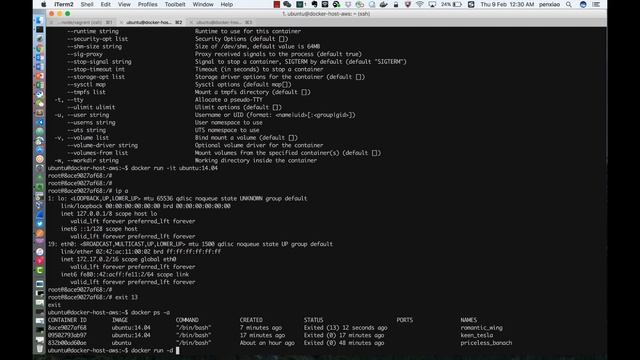Viewport: 640px width, 360px height.
Task: Close the ⌘2 terminal tab
Action: (121, 22)
